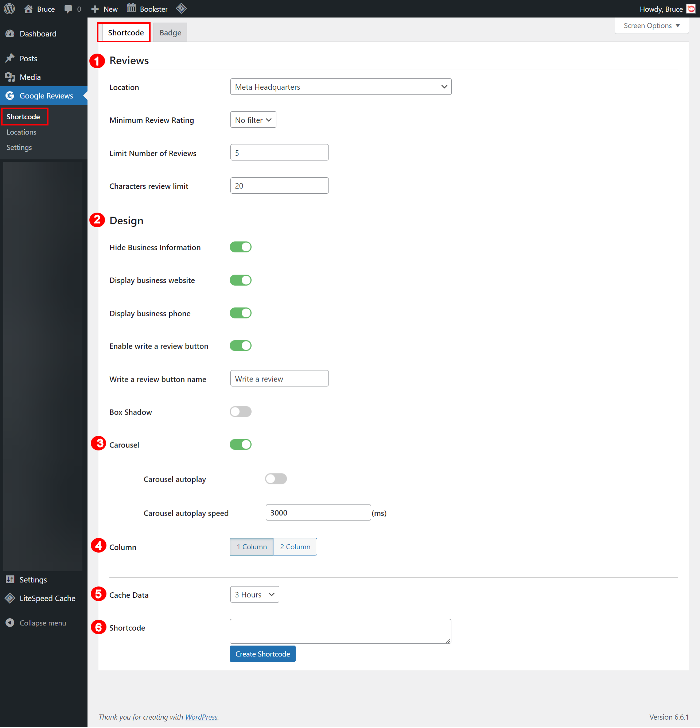Open the Cache Data dropdown
Screen dimensions: 700x728
(254, 594)
